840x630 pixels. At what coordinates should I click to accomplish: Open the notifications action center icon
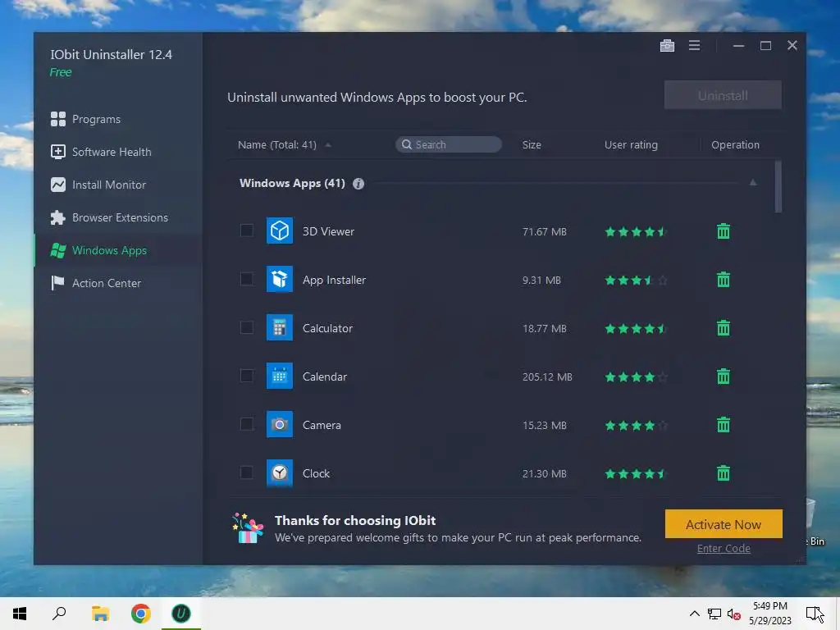(815, 614)
